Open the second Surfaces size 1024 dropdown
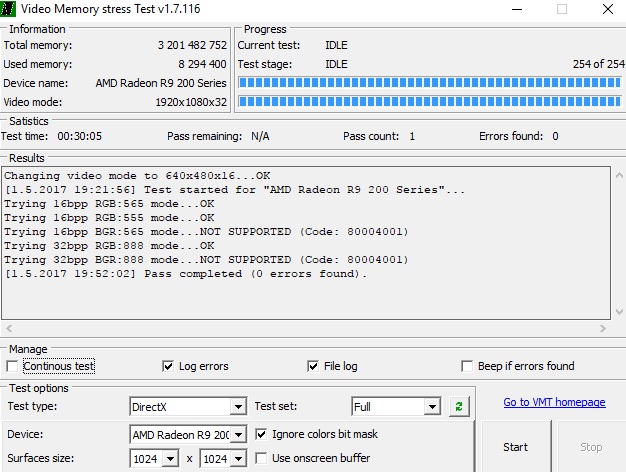Image resolution: width=626 pixels, height=472 pixels. [238, 459]
